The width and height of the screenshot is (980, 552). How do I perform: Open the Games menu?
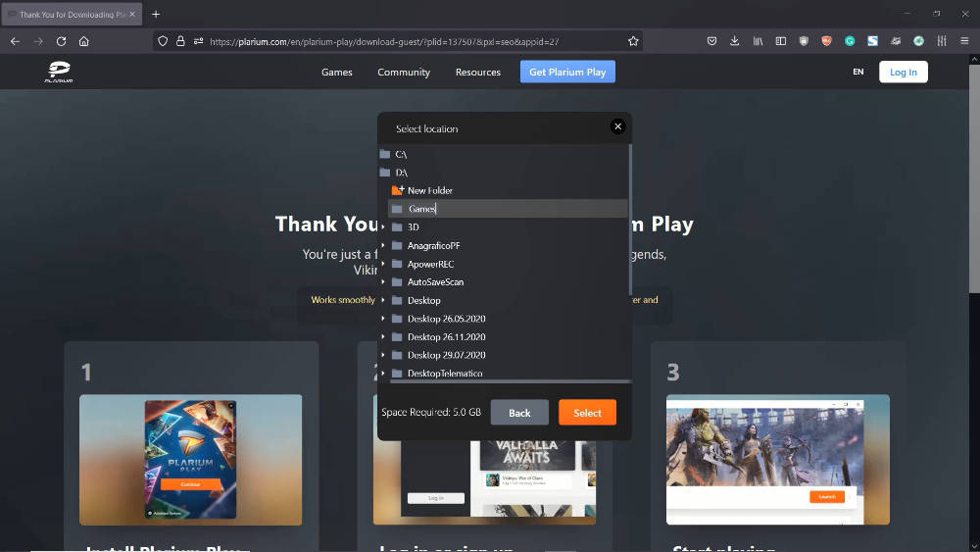pos(337,72)
